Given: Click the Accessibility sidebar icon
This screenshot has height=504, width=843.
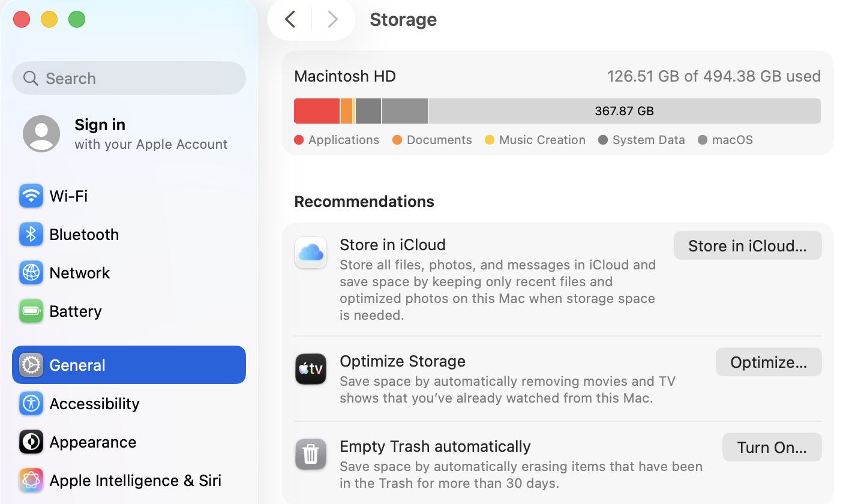Looking at the screenshot, I should click(x=31, y=403).
